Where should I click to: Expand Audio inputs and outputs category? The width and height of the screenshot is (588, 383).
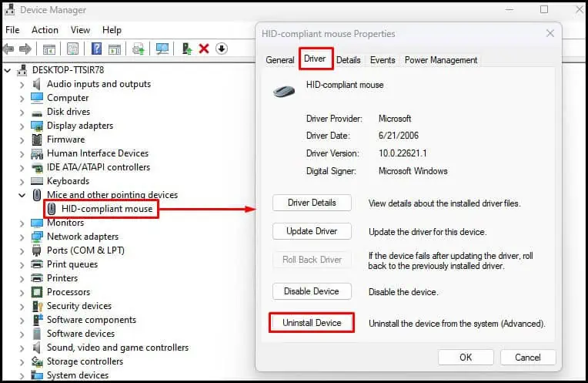[x=22, y=85]
